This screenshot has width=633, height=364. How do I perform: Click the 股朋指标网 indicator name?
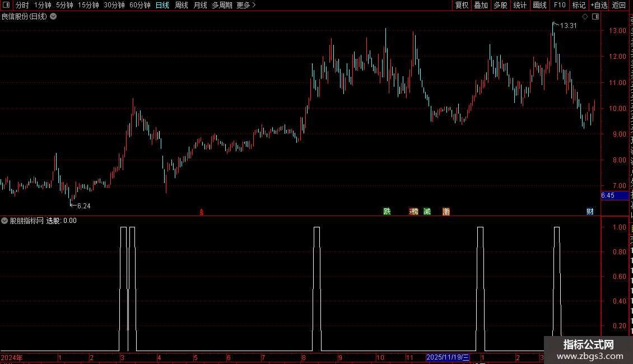pos(27,221)
